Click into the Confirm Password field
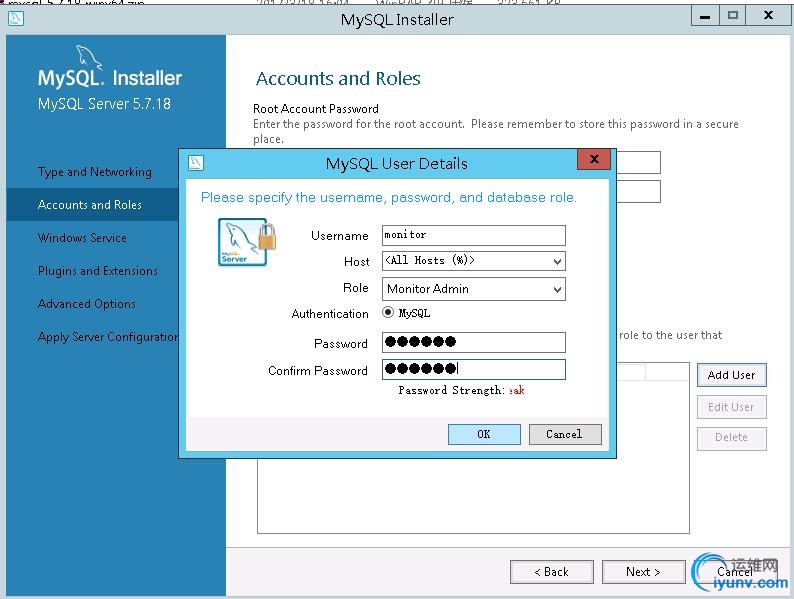 pos(473,369)
